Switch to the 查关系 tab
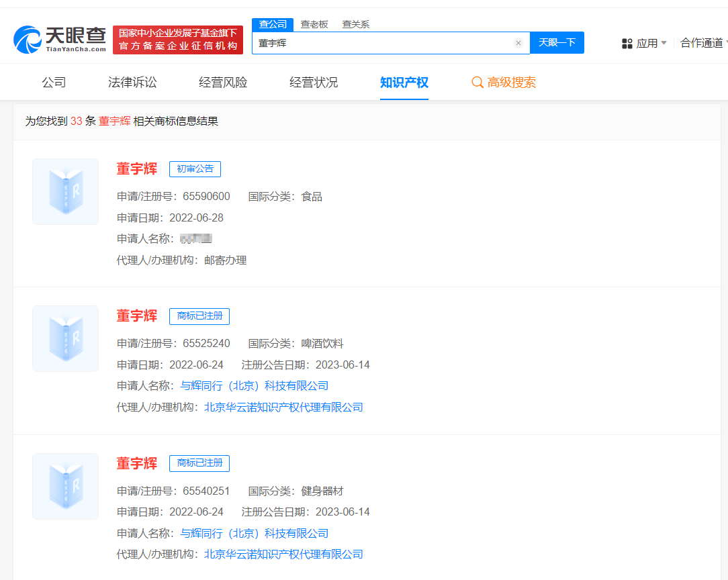 (x=356, y=23)
